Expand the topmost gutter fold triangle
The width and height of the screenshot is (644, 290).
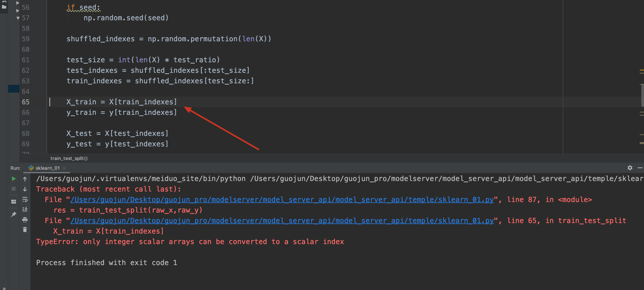tap(18, 3)
